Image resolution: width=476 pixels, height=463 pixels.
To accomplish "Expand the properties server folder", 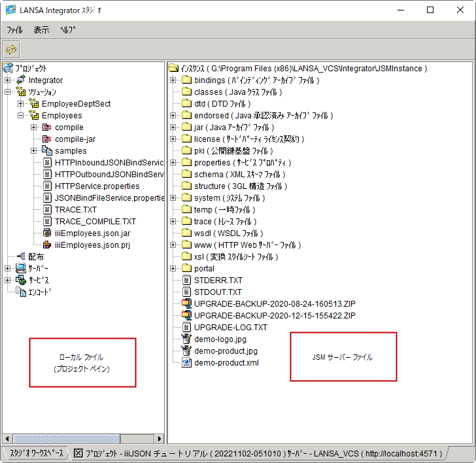I will 173,162.
